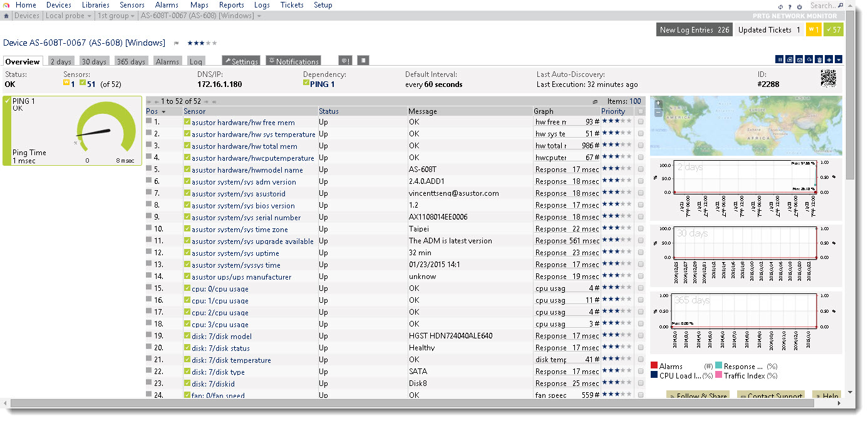Open the Setup menu
Viewport: 868px width, 421px height.
(323, 5)
